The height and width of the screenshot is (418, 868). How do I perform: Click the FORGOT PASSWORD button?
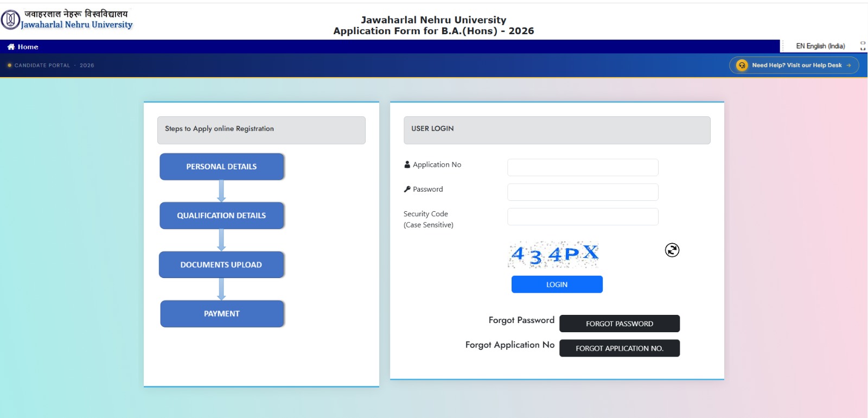620,324
